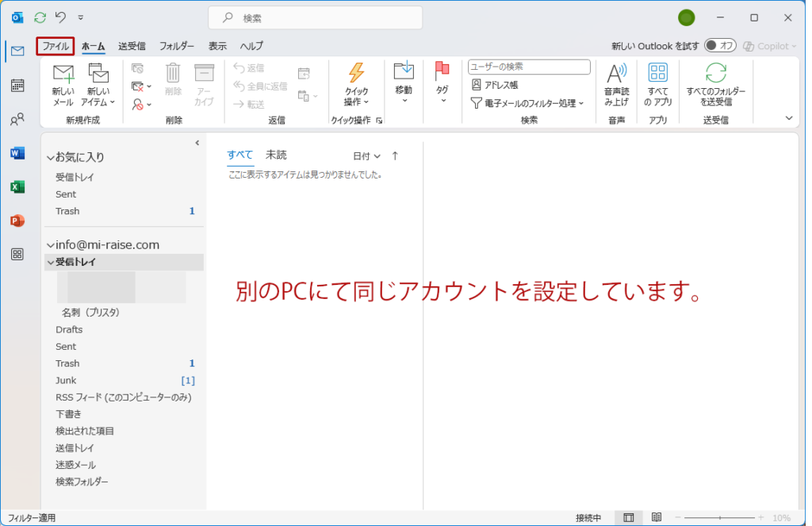Screen dimensions: 812x526
Task: Switch to Reading view in status bar
Action: click(x=656, y=517)
